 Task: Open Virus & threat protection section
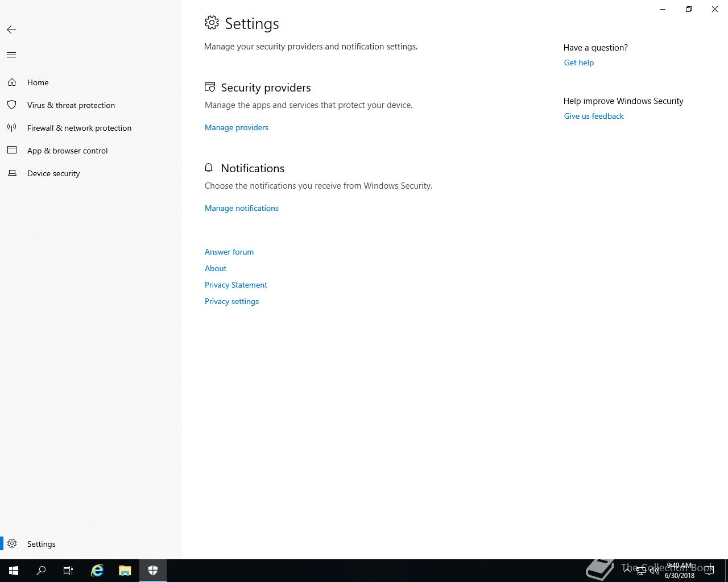(91, 105)
